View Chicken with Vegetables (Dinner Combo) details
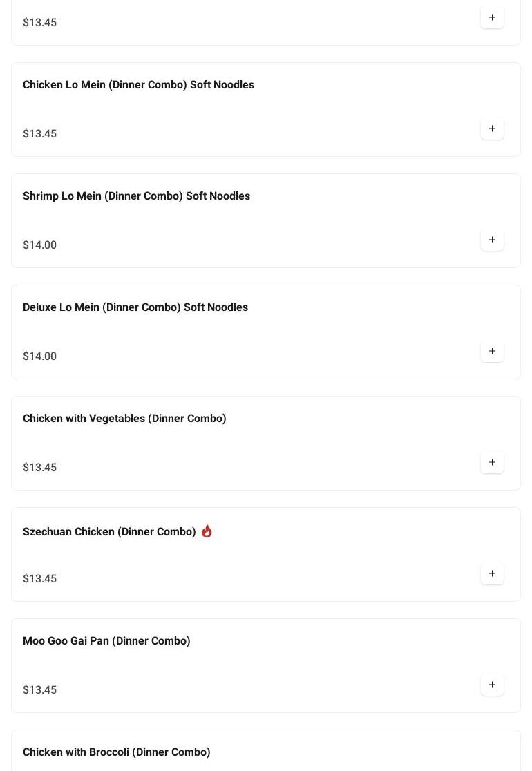This screenshot has width=532, height=771. [x=124, y=419]
